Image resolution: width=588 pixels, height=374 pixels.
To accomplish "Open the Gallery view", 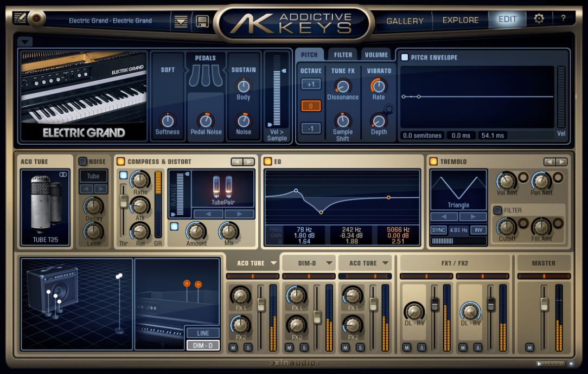I will coord(404,21).
